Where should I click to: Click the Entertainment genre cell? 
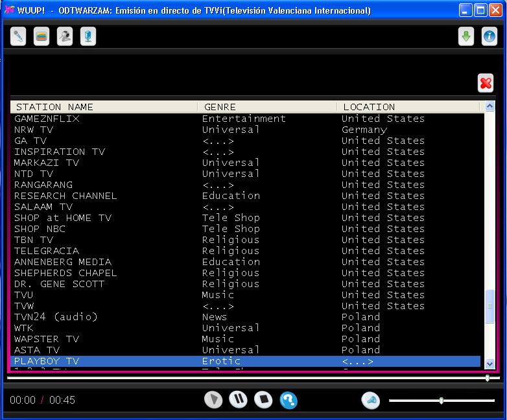tap(244, 119)
